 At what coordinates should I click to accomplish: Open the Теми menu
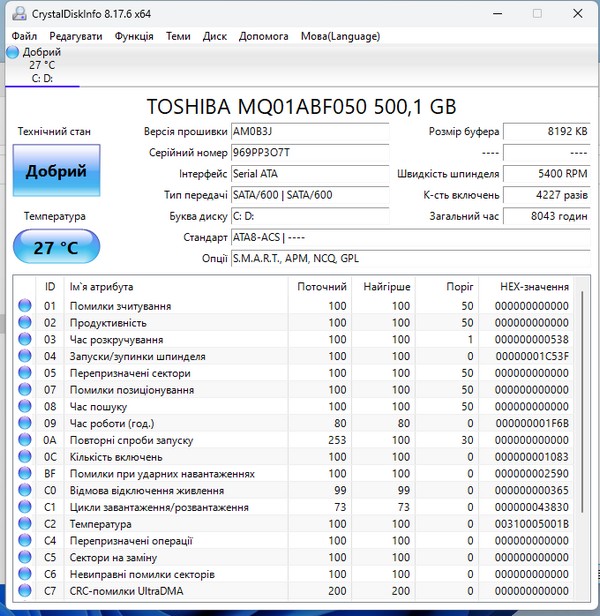[x=178, y=36]
